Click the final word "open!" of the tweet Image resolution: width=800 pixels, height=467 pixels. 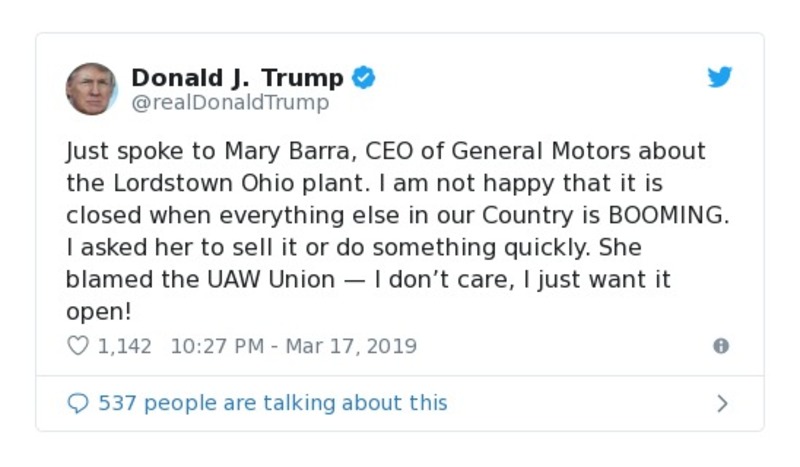coord(98,312)
